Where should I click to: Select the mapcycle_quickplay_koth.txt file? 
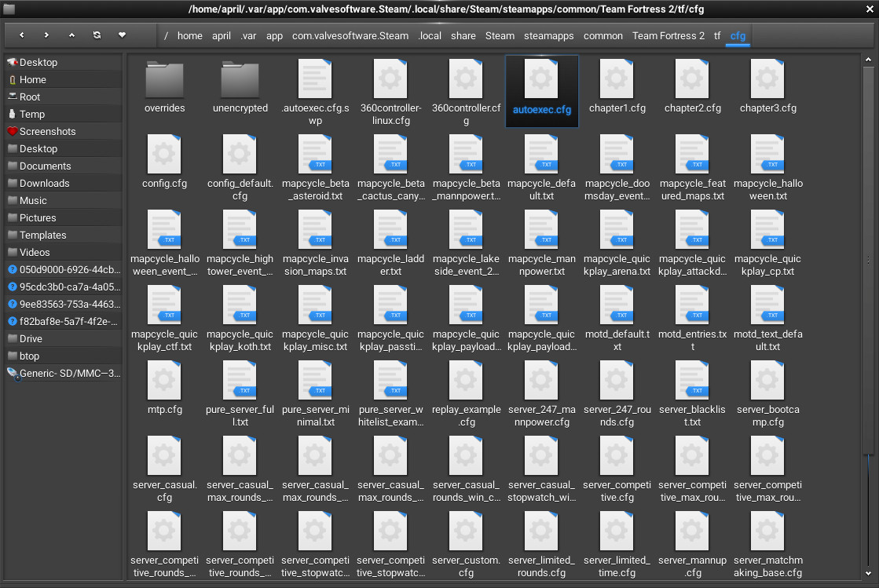click(x=240, y=320)
